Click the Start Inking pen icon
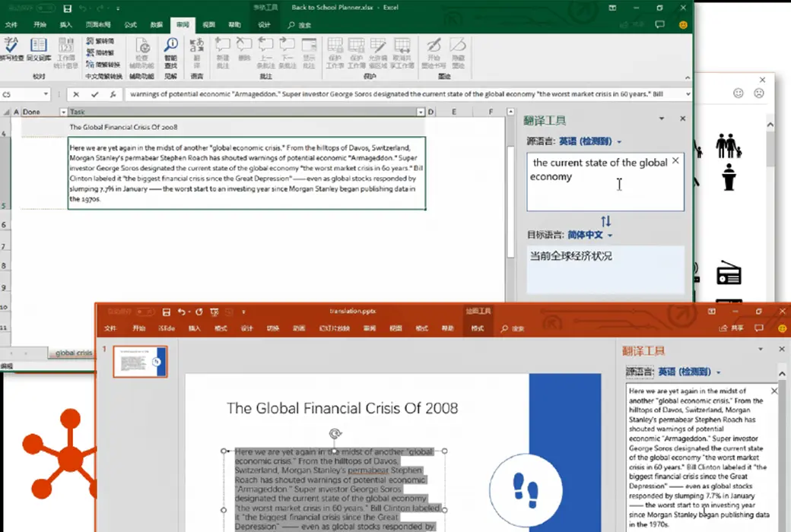The height and width of the screenshot is (532, 791). 434,52
